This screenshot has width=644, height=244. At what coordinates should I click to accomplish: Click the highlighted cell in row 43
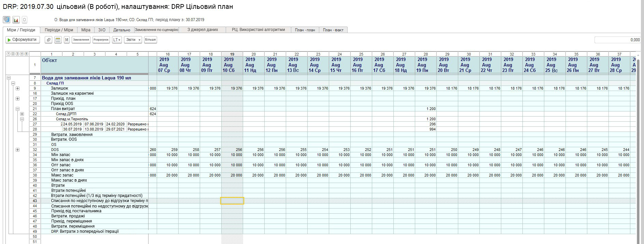coord(232,201)
